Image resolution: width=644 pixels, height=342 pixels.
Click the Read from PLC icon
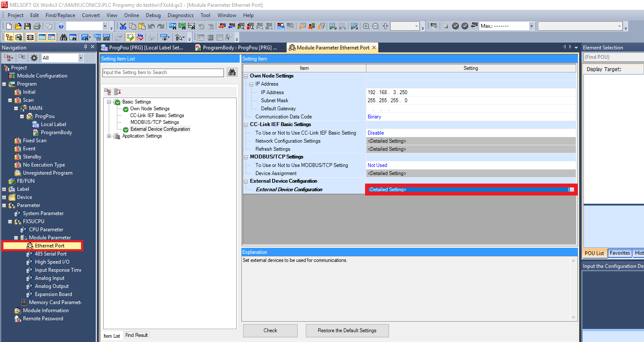(231, 26)
